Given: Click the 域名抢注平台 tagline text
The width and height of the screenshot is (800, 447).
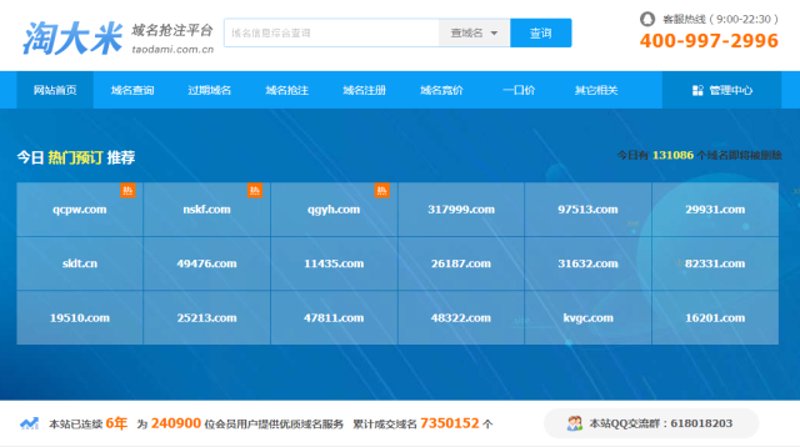Looking at the screenshot, I should (x=172, y=30).
